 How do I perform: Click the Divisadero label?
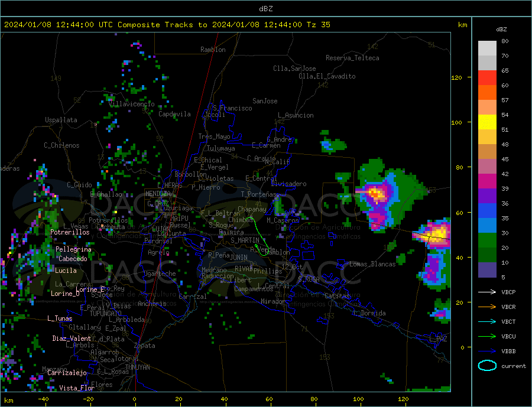[288, 184]
